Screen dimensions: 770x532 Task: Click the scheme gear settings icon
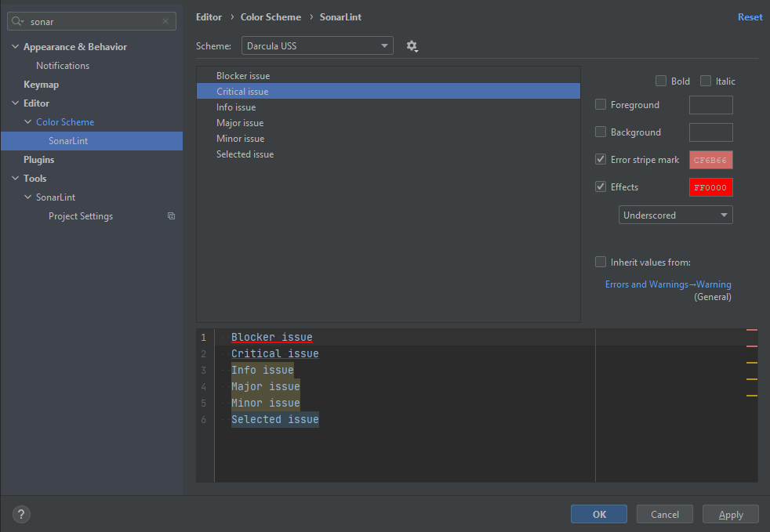point(412,46)
